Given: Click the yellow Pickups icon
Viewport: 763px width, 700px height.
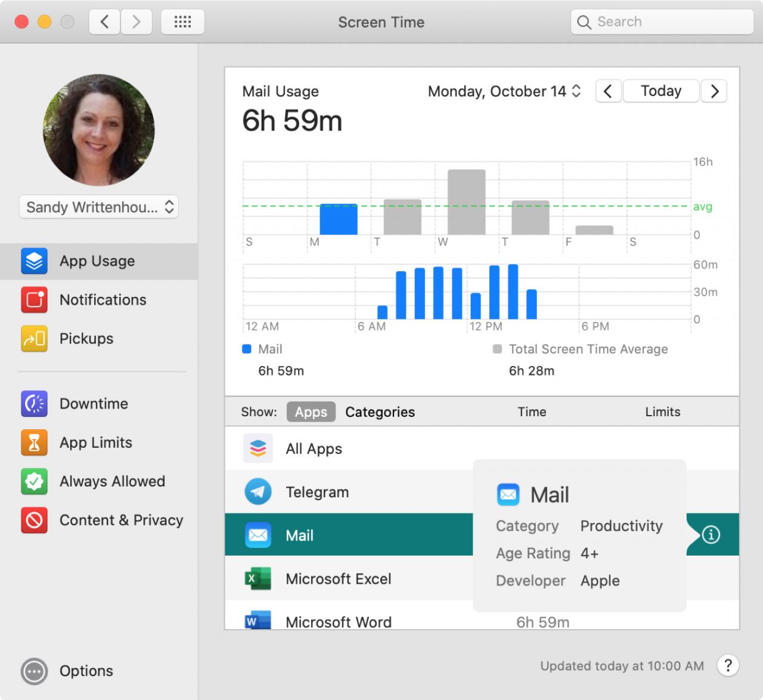Looking at the screenshot, I should [35, 339].
